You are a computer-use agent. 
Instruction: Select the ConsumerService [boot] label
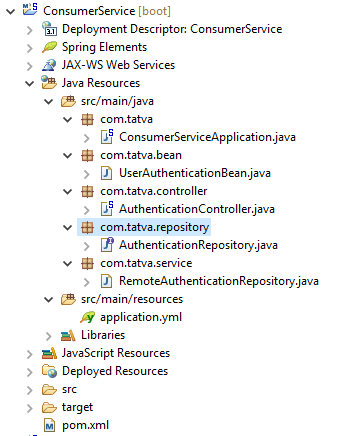pyautogui.click(x=107, y=11)
